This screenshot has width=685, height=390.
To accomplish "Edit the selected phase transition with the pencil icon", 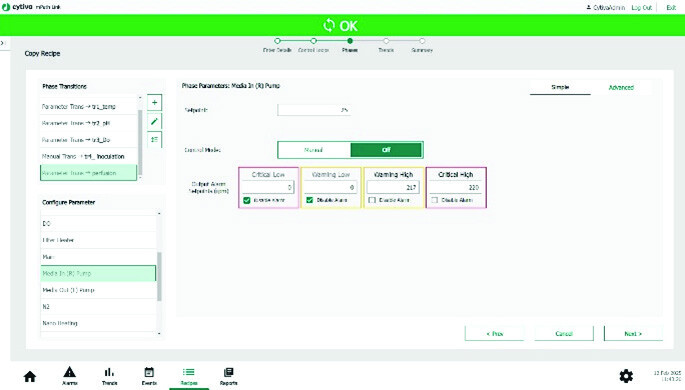I will [154, 121].
